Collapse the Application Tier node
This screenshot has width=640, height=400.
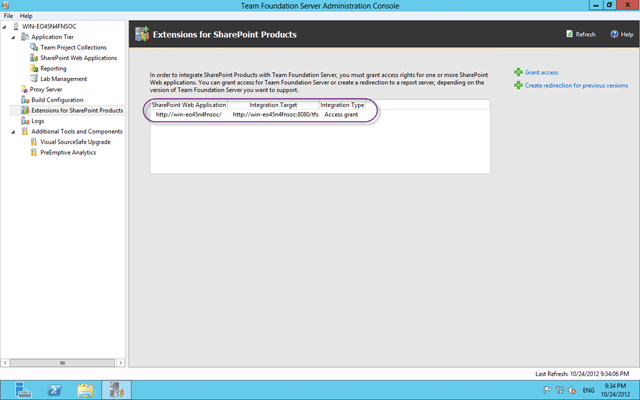click(x=13, y=38)
